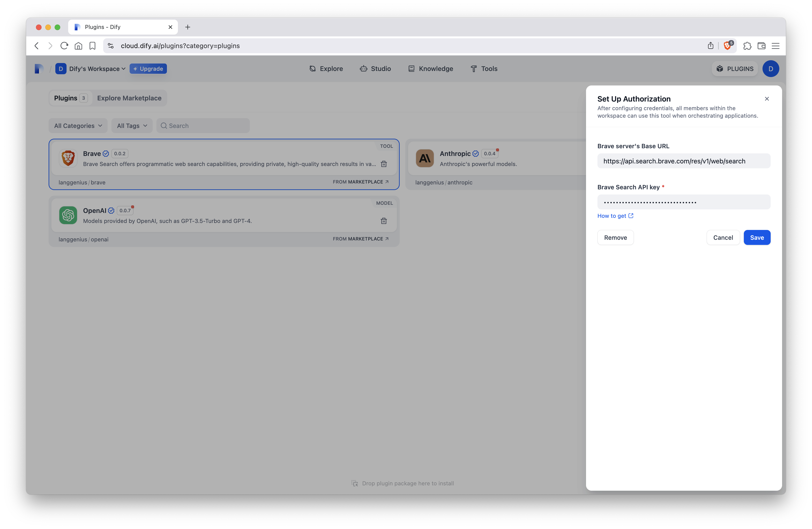The height and width of the screenshot is (529, 812).
Task: Click the OpenAI plugin logo
Action: point(68,215)
